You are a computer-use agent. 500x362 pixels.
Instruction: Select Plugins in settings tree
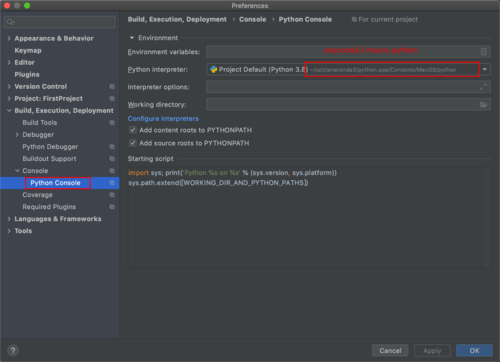click(x=27, y=75)
